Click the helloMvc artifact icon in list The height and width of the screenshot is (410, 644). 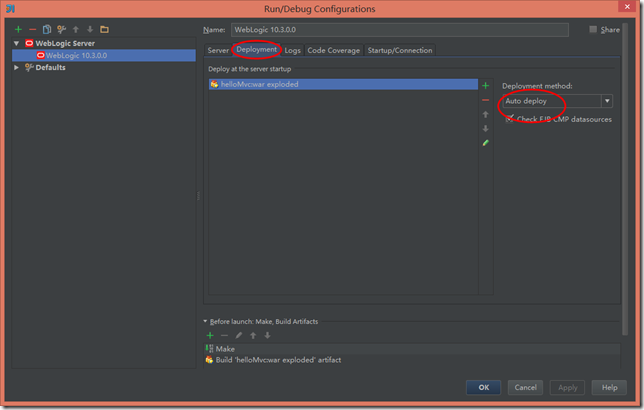214,84
